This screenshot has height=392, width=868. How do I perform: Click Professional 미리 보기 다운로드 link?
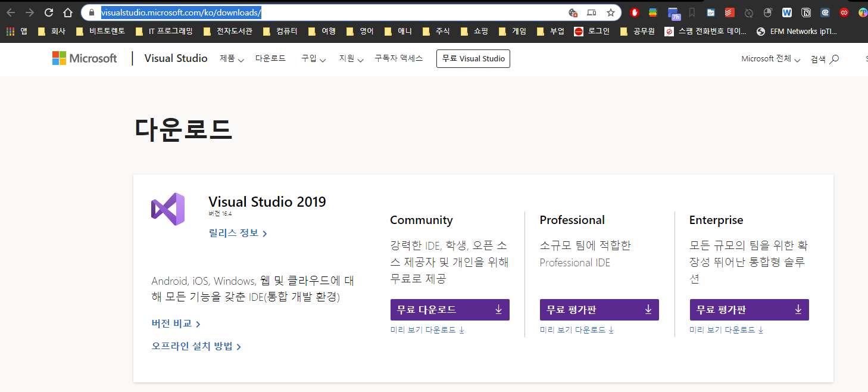[x=577, y=329]
